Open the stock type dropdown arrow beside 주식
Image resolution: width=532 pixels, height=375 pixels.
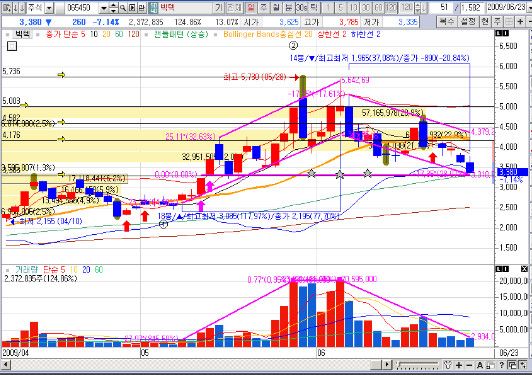point(49,8)
